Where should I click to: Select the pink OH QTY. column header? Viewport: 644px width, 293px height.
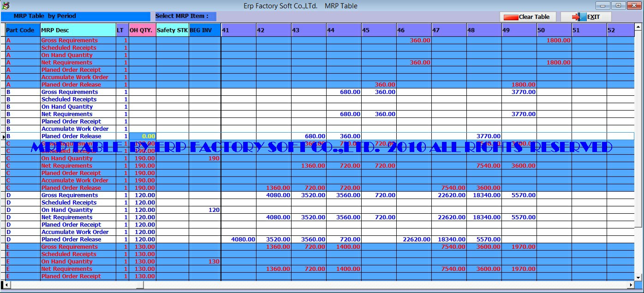click(x=143, y=30)
